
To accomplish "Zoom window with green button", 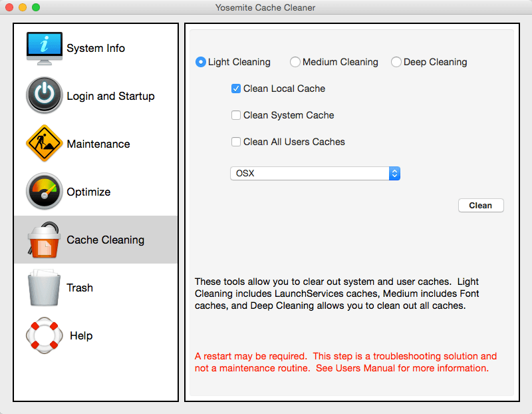I will [x=36, y=7].
